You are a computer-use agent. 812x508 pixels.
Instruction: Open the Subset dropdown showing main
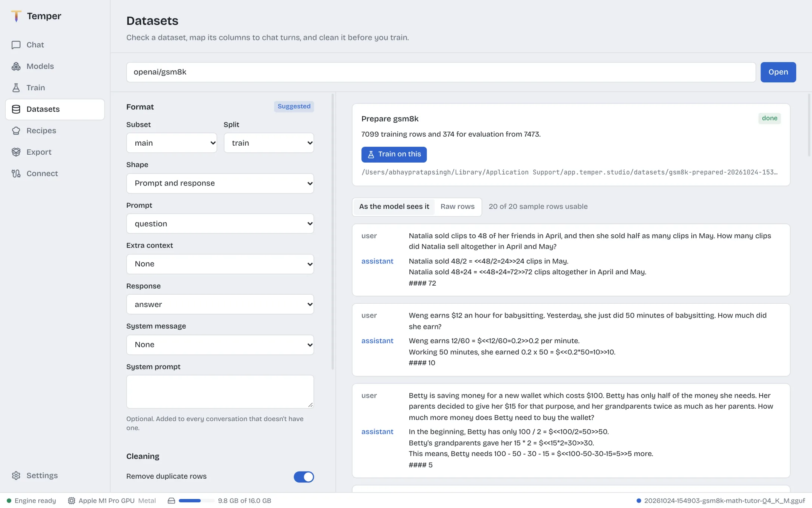tap(171, 143)
